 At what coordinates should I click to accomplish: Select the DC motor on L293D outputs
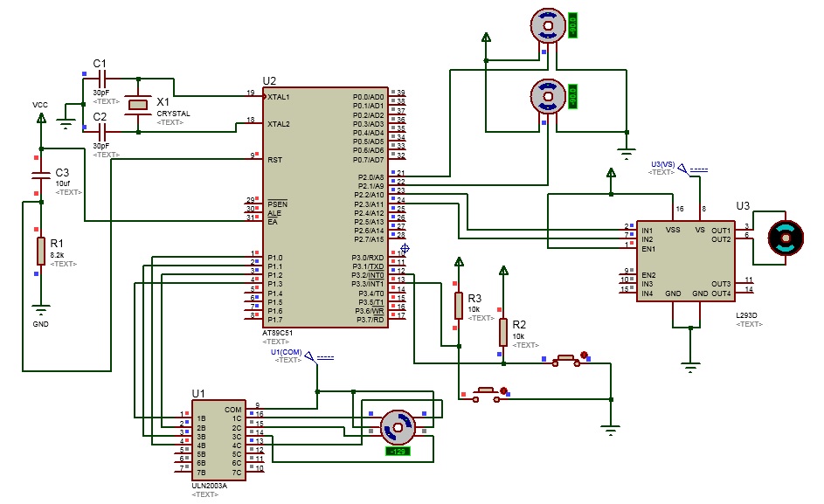pyautogui.click(x=786, y=238)
